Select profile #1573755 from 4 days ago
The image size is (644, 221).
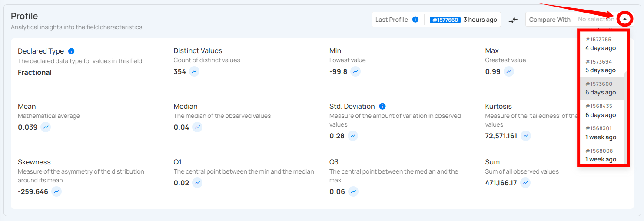click(601, 44)
